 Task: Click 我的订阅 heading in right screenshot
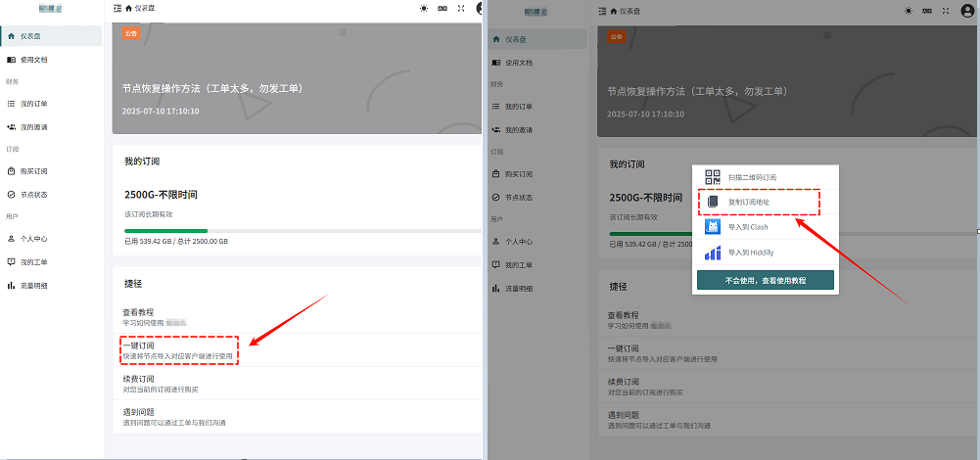[x=627, y=164]
